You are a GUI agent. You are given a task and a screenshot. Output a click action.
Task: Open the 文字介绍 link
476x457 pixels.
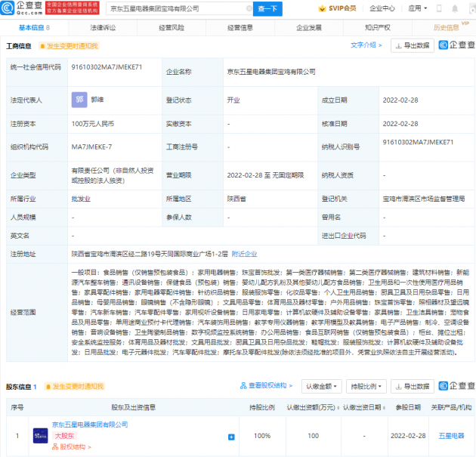pos(366,45)
